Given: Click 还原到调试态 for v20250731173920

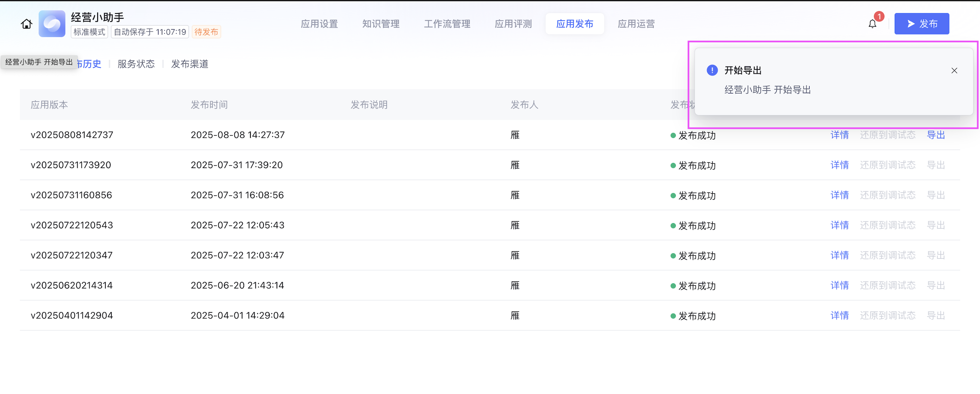Looking at the screenshot, I should coord(888,165).
